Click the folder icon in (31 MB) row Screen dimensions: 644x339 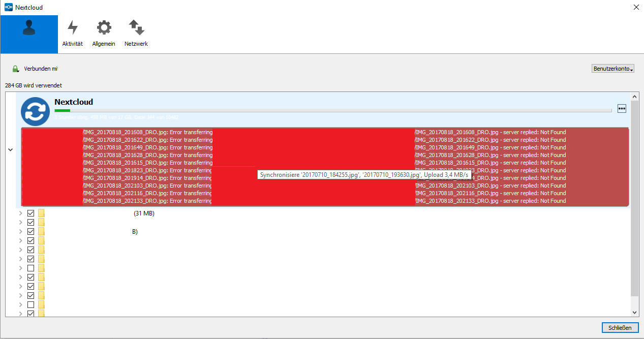point(42,213)
